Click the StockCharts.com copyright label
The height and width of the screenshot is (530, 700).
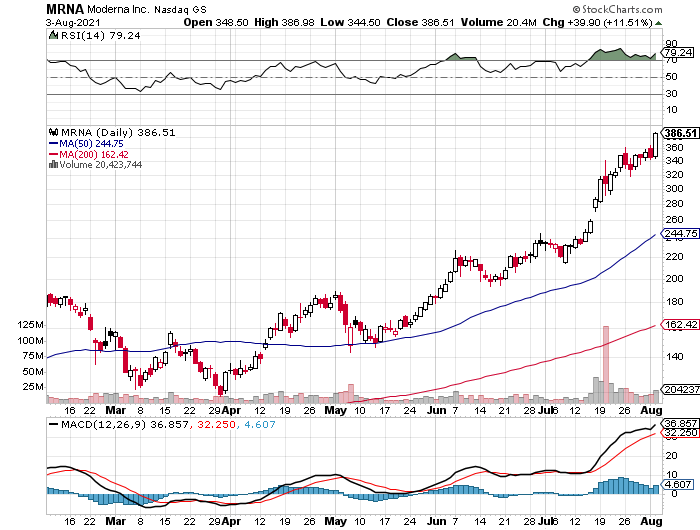tap(617, 9)
